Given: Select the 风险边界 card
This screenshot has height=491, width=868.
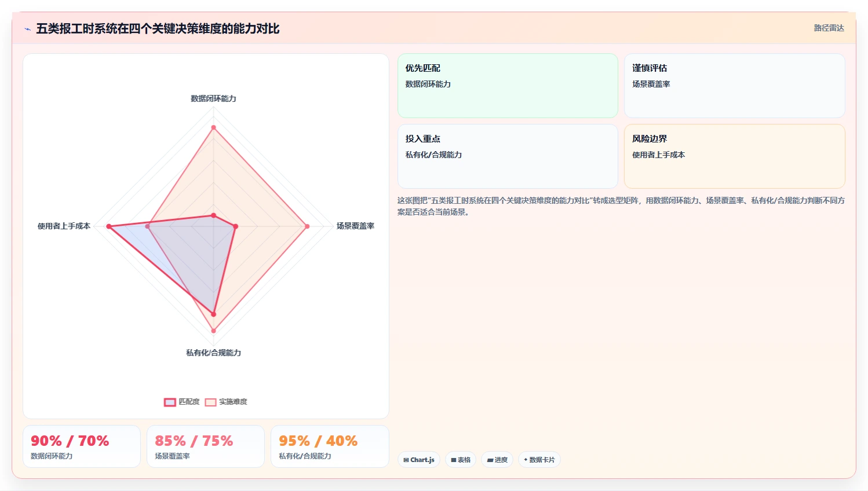Looking at the screenshot, I should (734, 156).
